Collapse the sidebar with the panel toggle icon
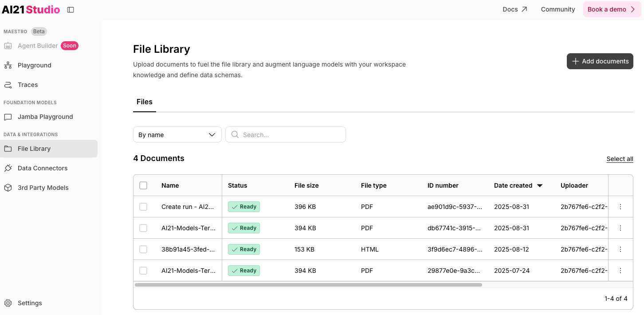The image size is (644, 315). [71, 10]
